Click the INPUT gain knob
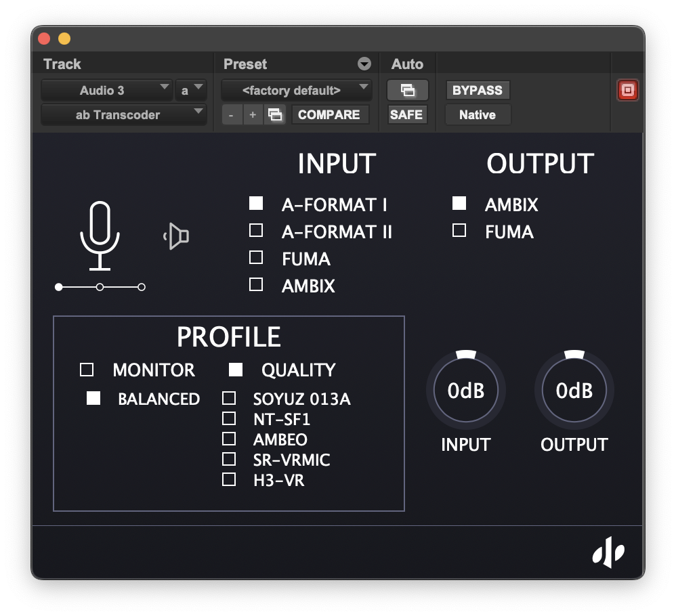 [465, 391]
